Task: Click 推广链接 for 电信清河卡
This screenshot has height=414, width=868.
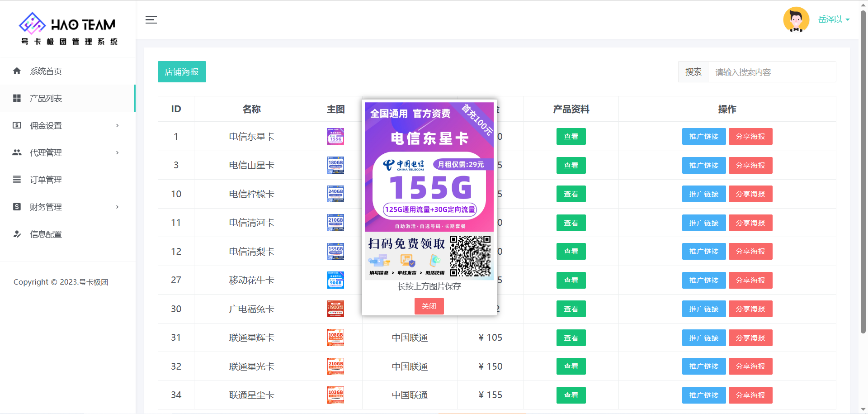Action: (704, 223)
